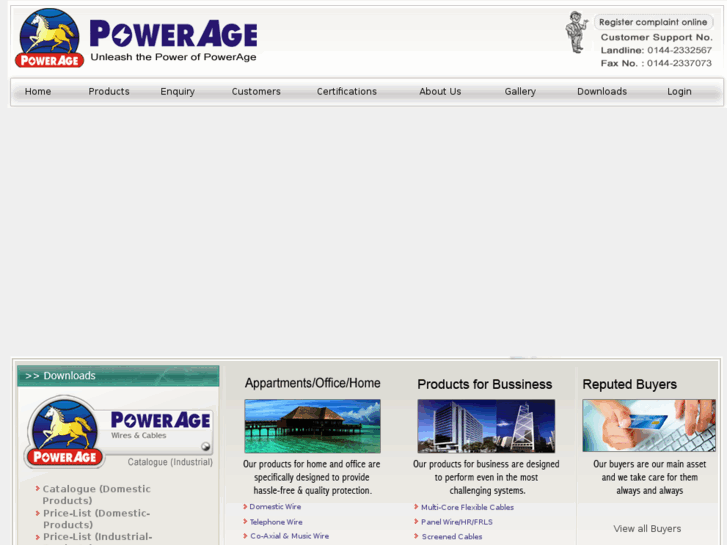
Task: Click the red arrow bullet beside Domestic Wire
Action: pyautogui.click(x=245, y=507)
